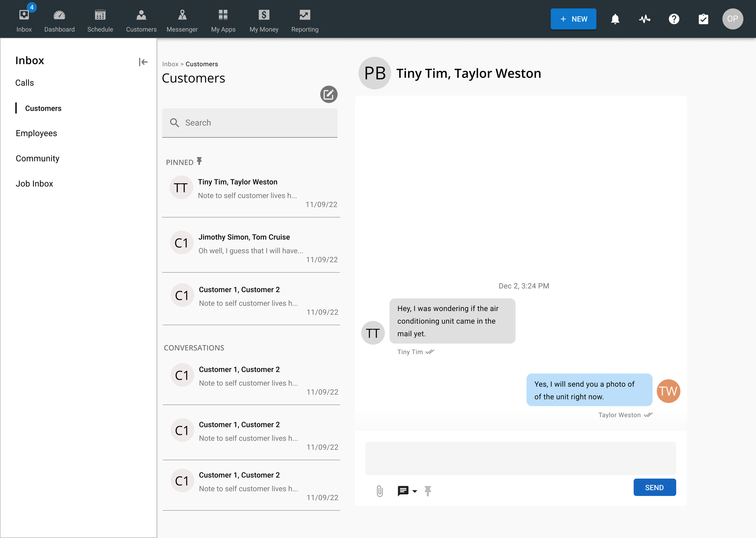Image resolution: width=756 pixels, height=538 pixels.
Task: Click the Inbox breadcrumb link
Action: click(170, 64)
